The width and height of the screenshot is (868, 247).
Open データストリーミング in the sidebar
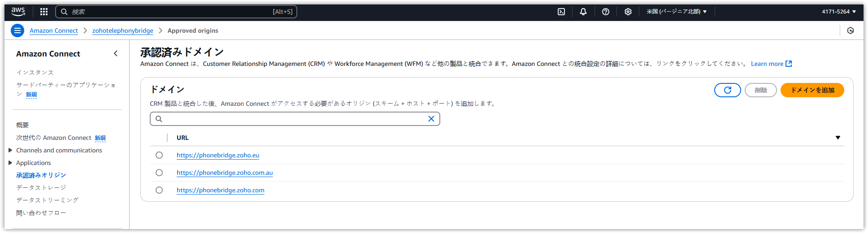[x=48, y=200]
